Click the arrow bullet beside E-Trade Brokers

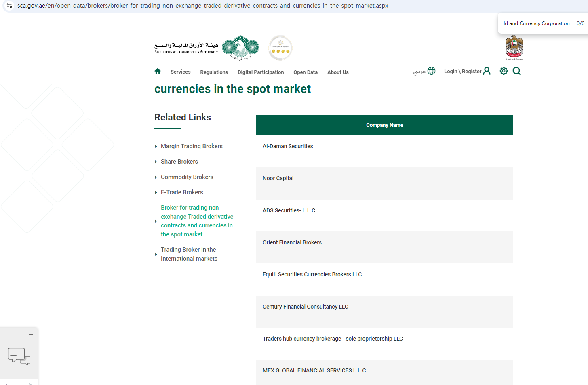pos(156,193)
